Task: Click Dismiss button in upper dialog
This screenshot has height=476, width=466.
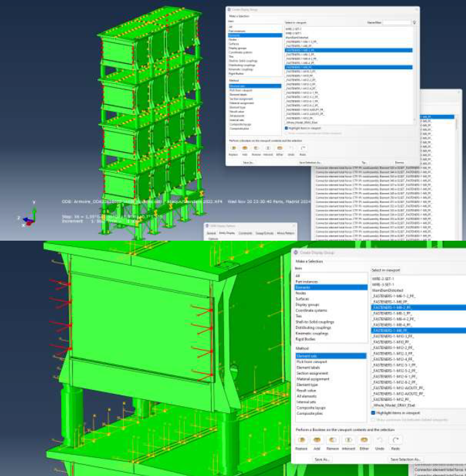Action: (399, 163)
